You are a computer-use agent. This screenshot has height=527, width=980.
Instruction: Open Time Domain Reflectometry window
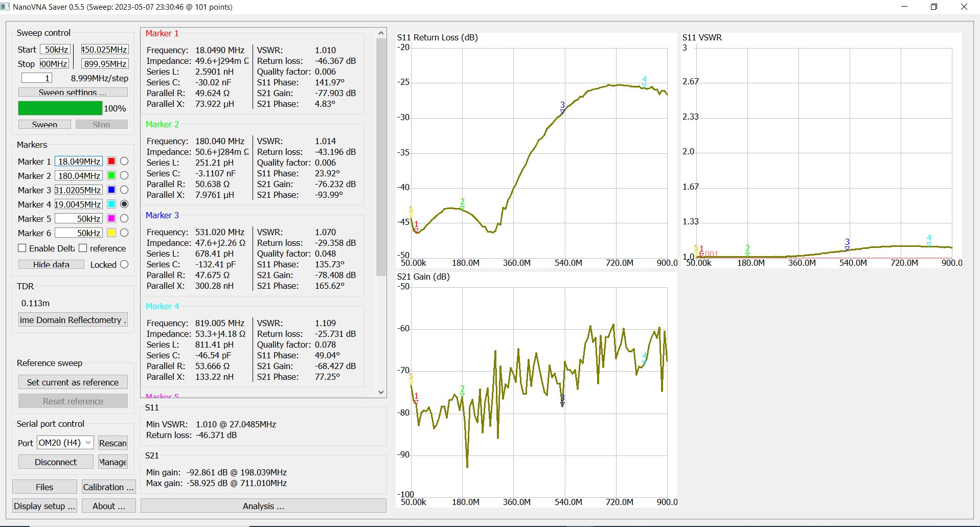point(73,320)
